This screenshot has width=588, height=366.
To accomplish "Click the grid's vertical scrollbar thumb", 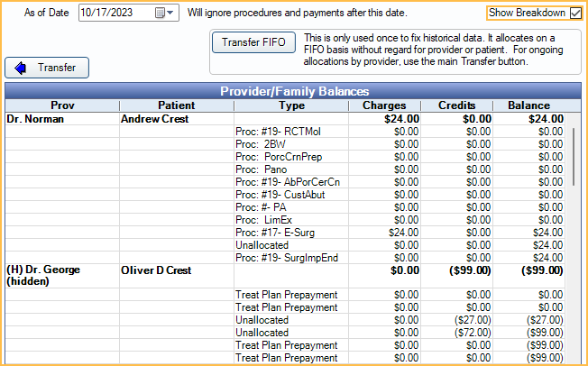I will (x=575, y=158).
